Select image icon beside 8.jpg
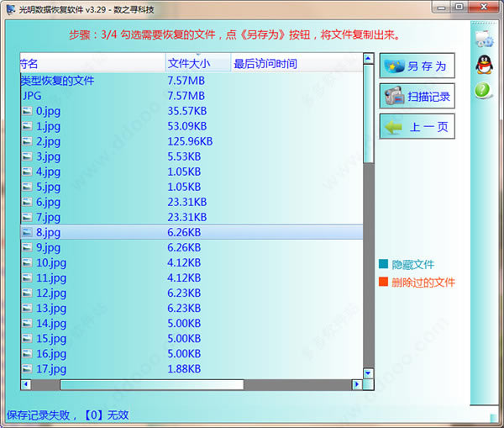Screen dimensions: 504x428 point(27,232)
